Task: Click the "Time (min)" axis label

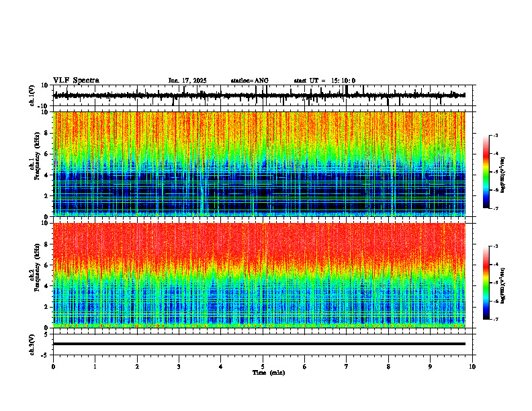Action: click(269, 373)
